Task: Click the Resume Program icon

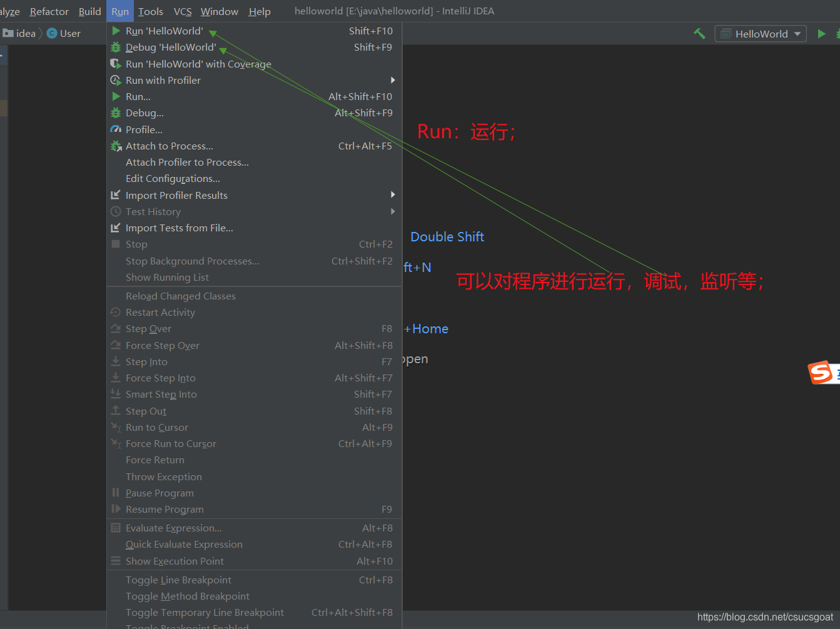Action: (116, 509)
